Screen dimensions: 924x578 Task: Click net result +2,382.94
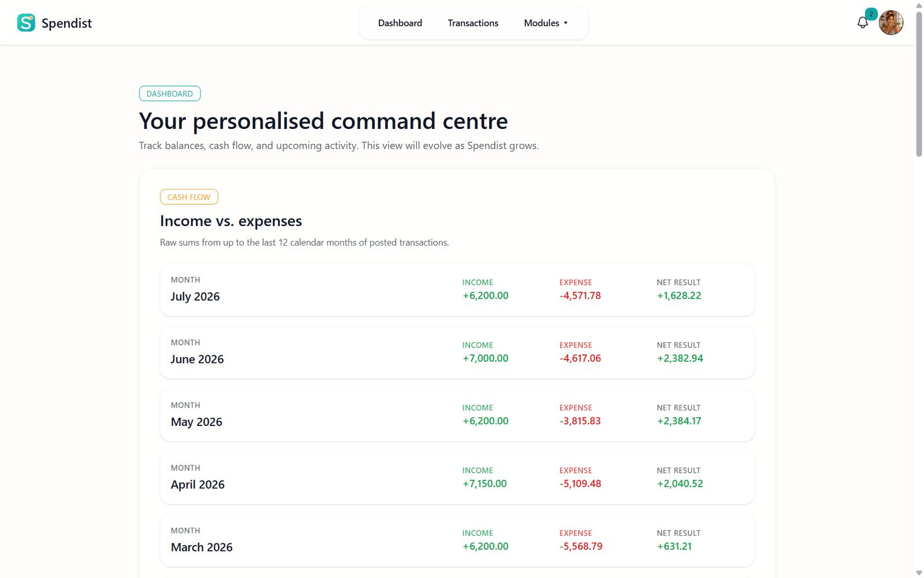click(680, 358)
